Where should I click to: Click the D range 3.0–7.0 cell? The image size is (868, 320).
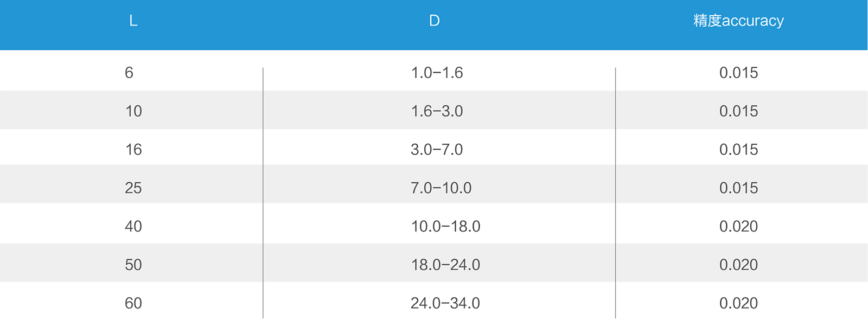click(437, 150)
